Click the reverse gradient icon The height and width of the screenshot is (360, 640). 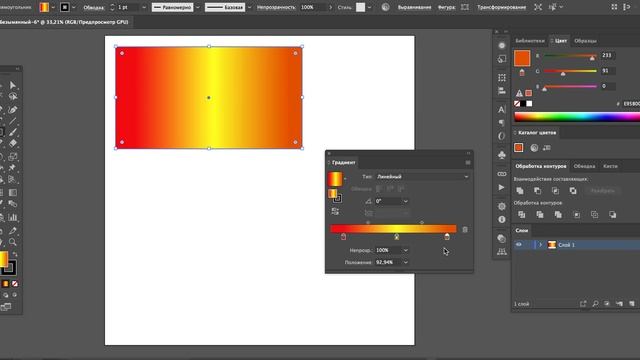tap(335, 211)
